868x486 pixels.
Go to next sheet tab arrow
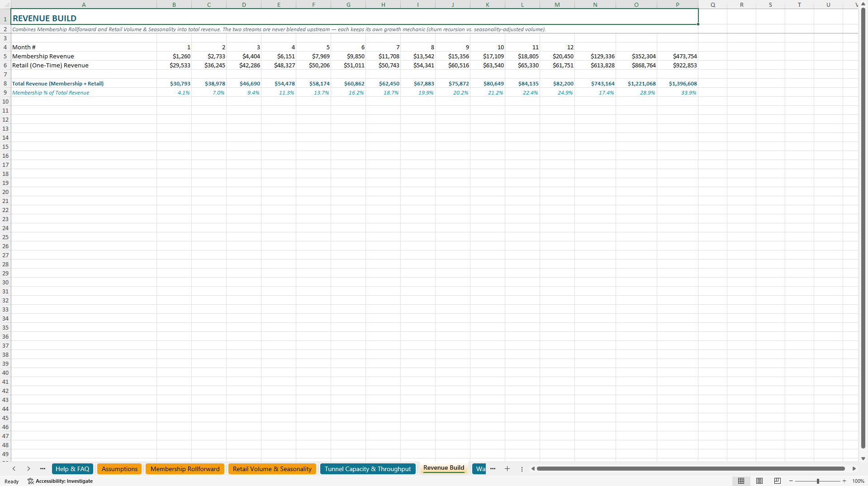pyautogui.click(x=28, y=469)
